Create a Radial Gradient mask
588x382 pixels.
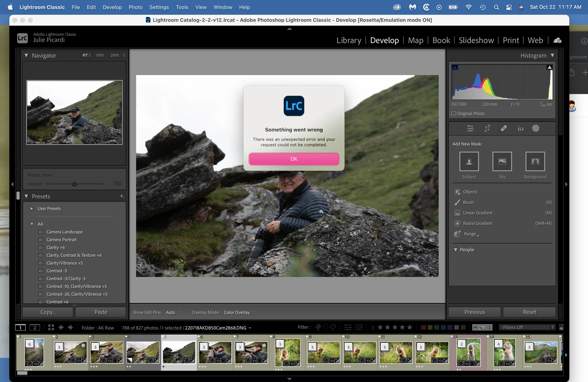pyautogui.click(x=477, y=223)
